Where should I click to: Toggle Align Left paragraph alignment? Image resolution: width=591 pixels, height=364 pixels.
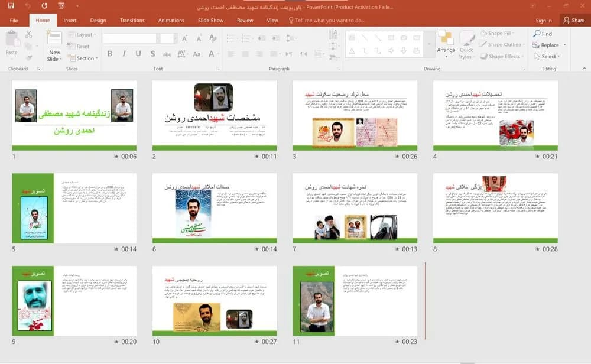pos(230,54)
